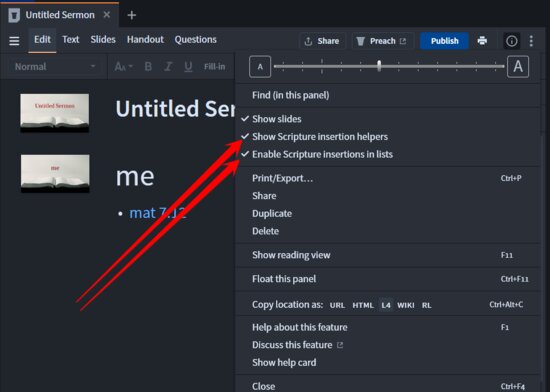Click the Preach button
This screenshot has height=392, width=550.
[382, 41]
